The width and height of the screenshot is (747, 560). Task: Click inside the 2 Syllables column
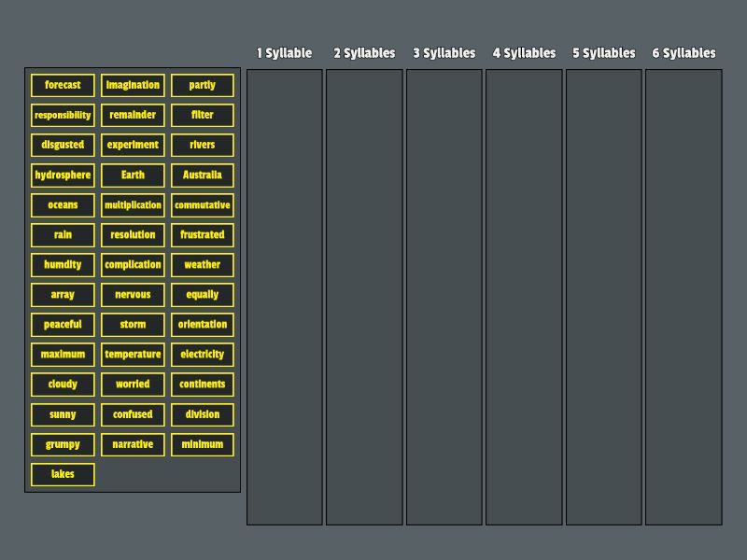pyautogui.click(x=364, y=297)
